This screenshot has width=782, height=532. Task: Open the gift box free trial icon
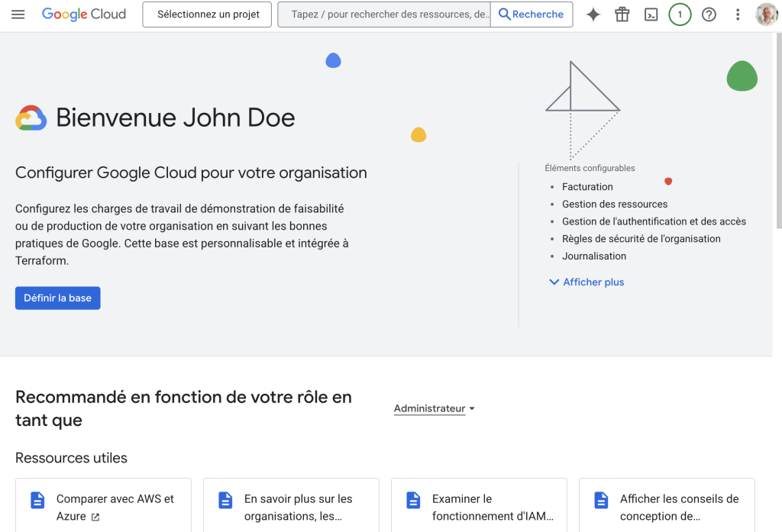tap(622, 15)
